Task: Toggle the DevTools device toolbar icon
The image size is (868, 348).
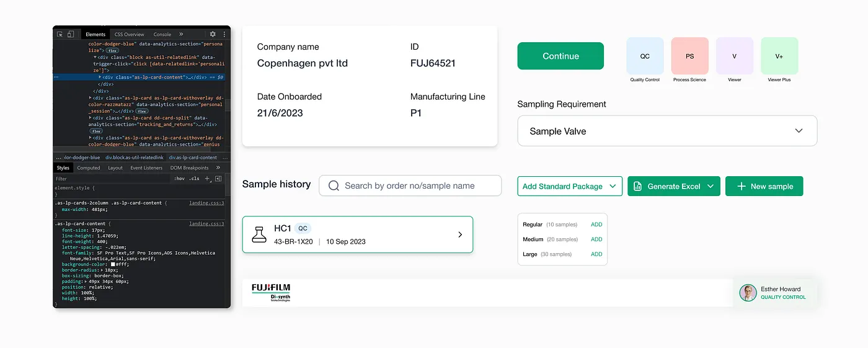Action: pos(70,35)
